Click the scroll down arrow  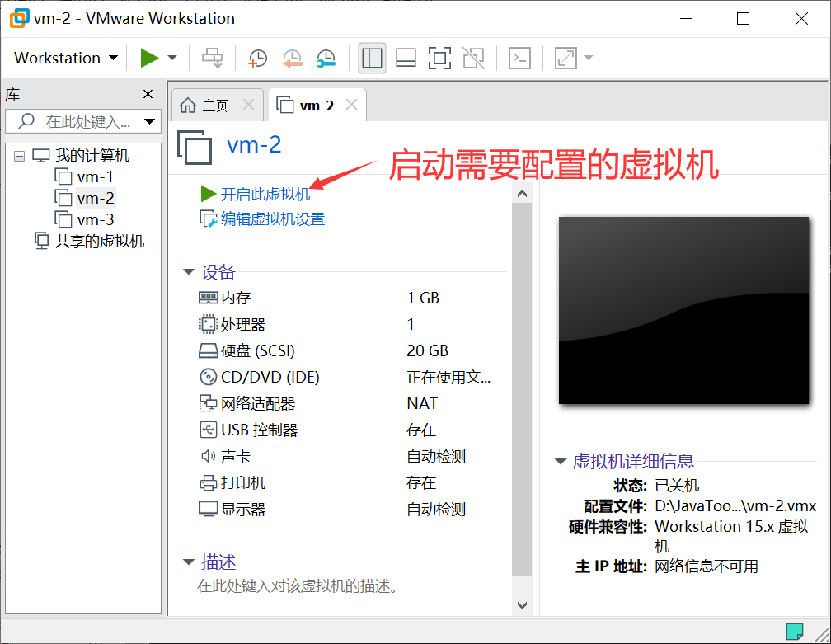(x=522, y=605)
